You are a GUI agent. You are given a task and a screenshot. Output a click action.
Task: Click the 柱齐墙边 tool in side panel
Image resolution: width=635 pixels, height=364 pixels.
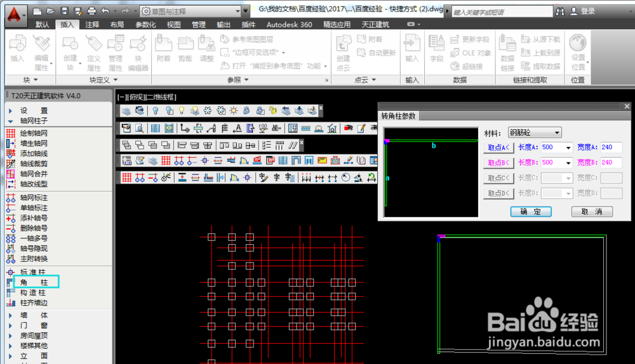tap(33, 302)
